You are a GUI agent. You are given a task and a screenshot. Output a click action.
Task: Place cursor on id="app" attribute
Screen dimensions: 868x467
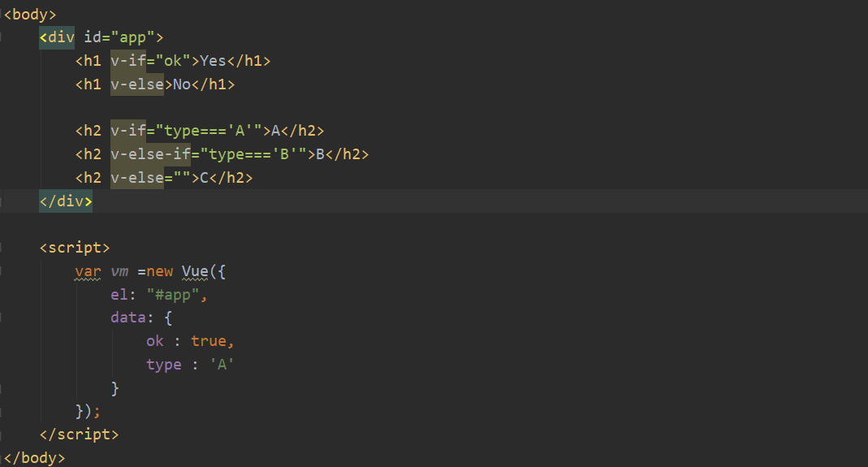119,37
